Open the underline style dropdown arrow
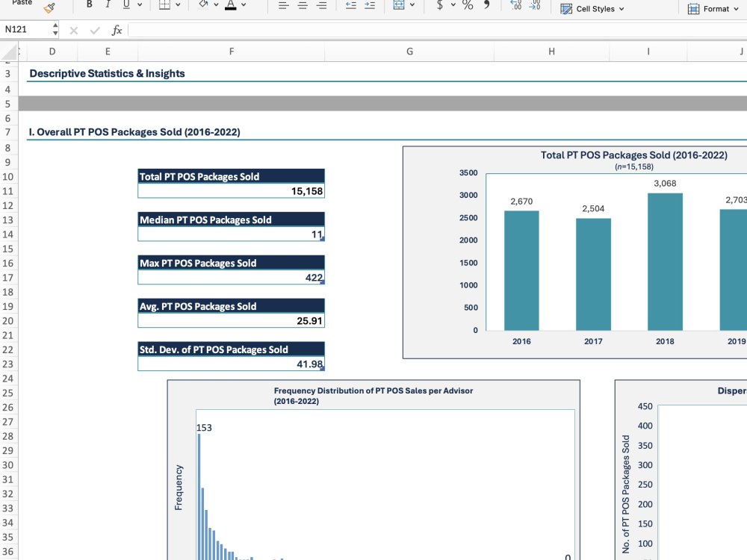 140,4
